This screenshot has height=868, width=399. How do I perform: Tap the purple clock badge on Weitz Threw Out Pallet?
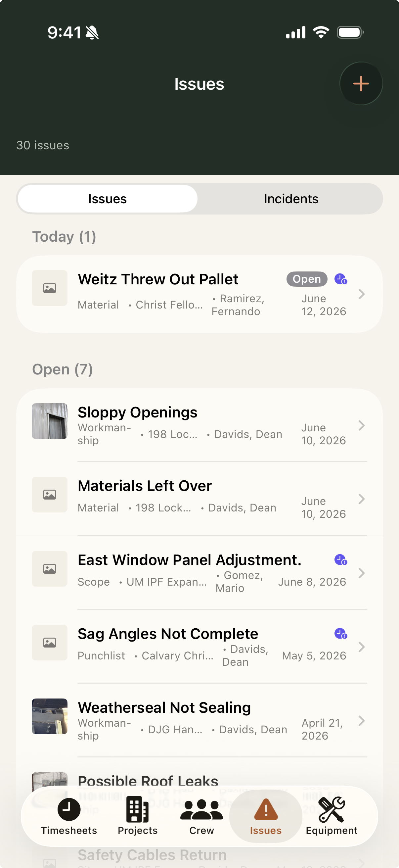coord(341,279)
